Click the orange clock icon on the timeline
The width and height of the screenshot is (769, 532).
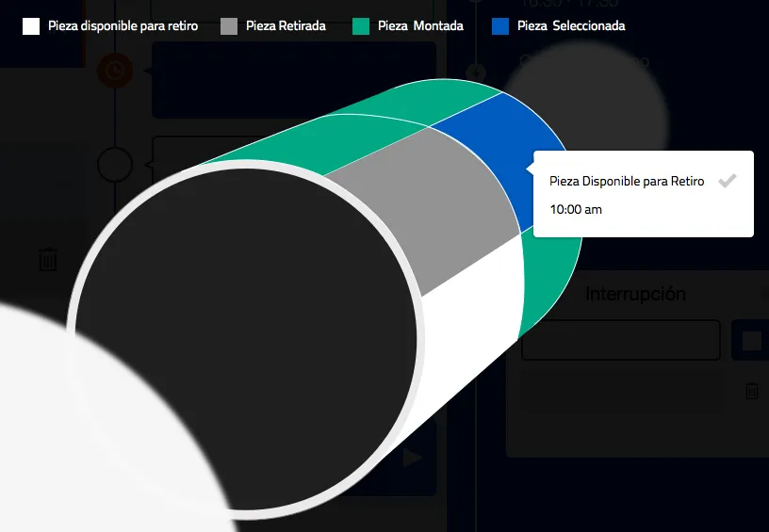coord(115,71)
